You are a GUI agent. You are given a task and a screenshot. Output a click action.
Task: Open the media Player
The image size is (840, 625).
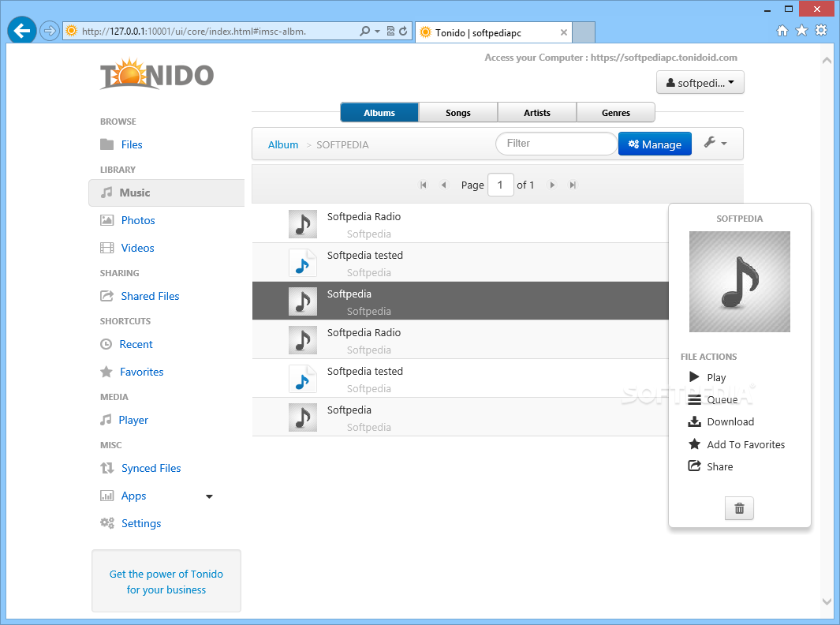pos(133,421)
